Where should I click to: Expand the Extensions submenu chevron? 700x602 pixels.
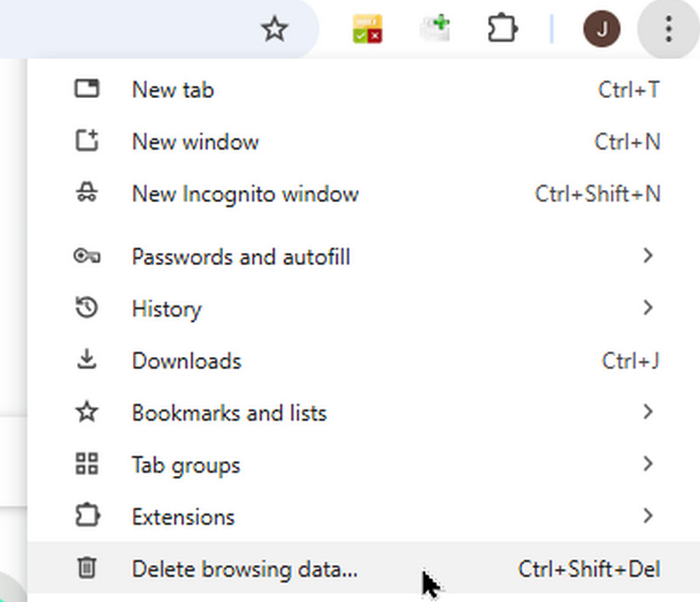tap(647, 516)
